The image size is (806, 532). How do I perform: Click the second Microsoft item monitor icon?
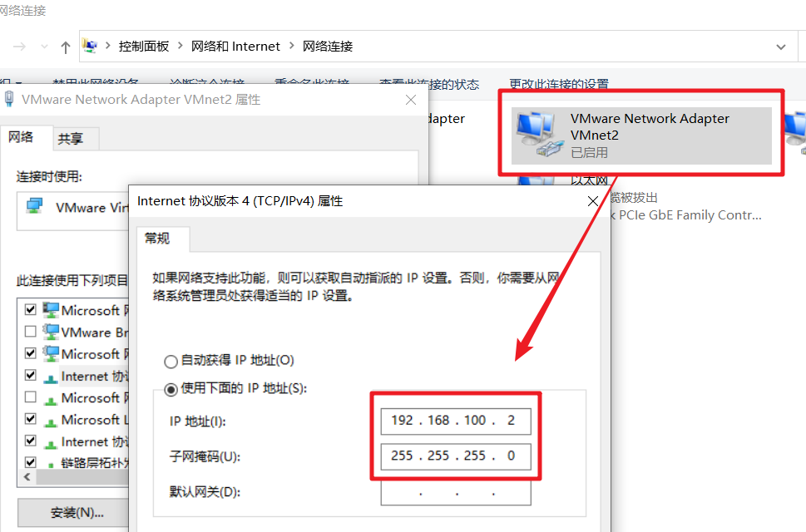pos(51,353)
